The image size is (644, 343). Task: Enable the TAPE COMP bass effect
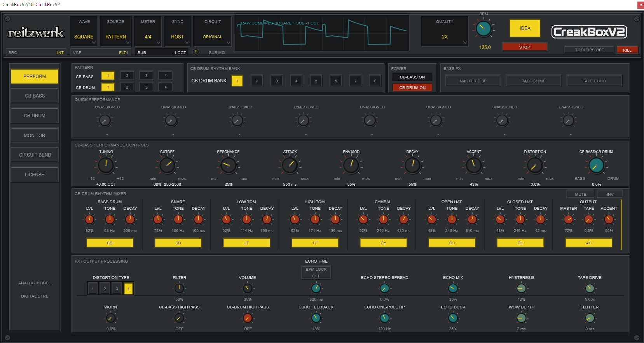tap(534, 81)
